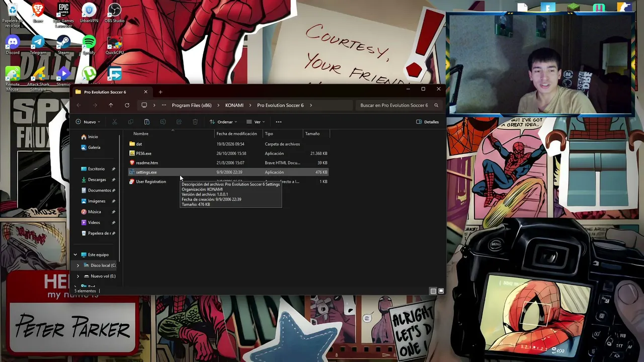
Task: Expand the chevron after Pro Evolution Soccer 6
Action: click(311, 105)
